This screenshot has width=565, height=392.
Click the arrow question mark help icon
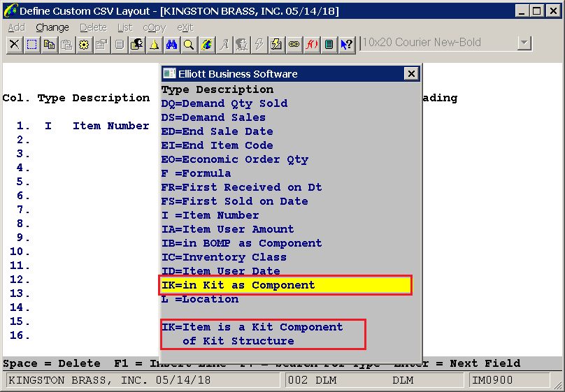347,45
